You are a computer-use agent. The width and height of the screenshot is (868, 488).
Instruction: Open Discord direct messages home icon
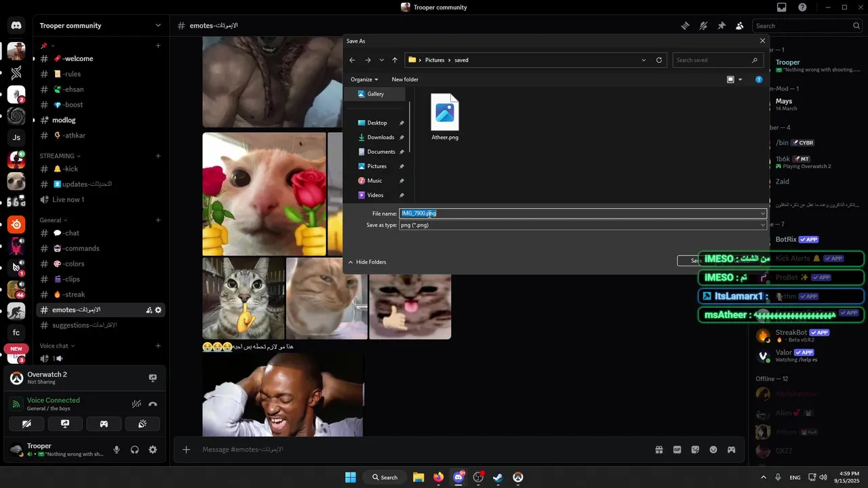pos(16,26)
